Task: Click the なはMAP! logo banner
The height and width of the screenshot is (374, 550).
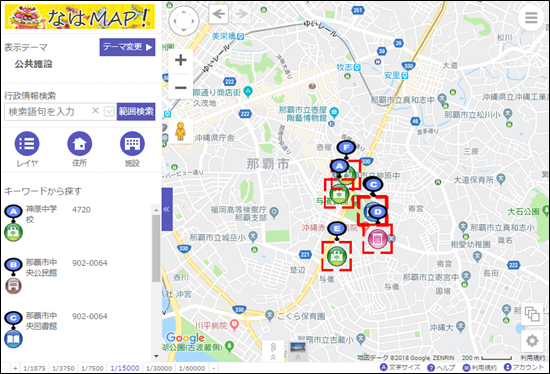Action: click(x=80, y=17)
